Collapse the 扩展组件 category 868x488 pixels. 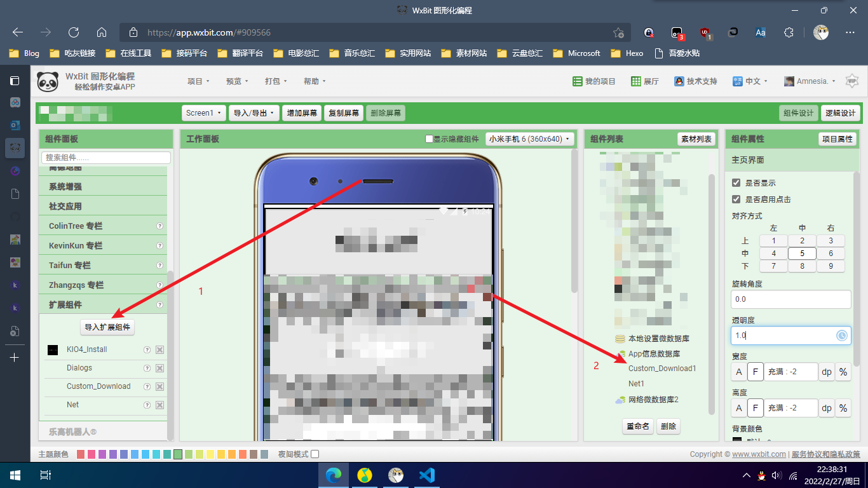pos(103,305)
